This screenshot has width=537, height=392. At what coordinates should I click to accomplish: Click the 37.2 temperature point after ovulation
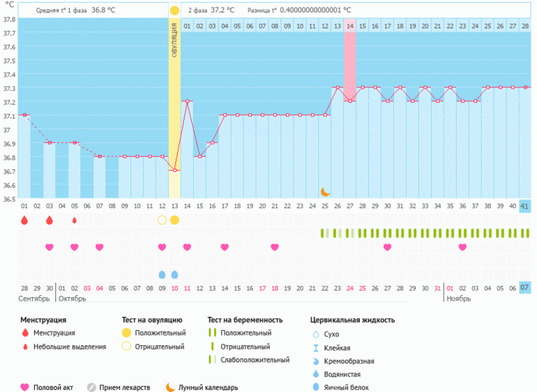pyautogui.click(x=187, y=101)
